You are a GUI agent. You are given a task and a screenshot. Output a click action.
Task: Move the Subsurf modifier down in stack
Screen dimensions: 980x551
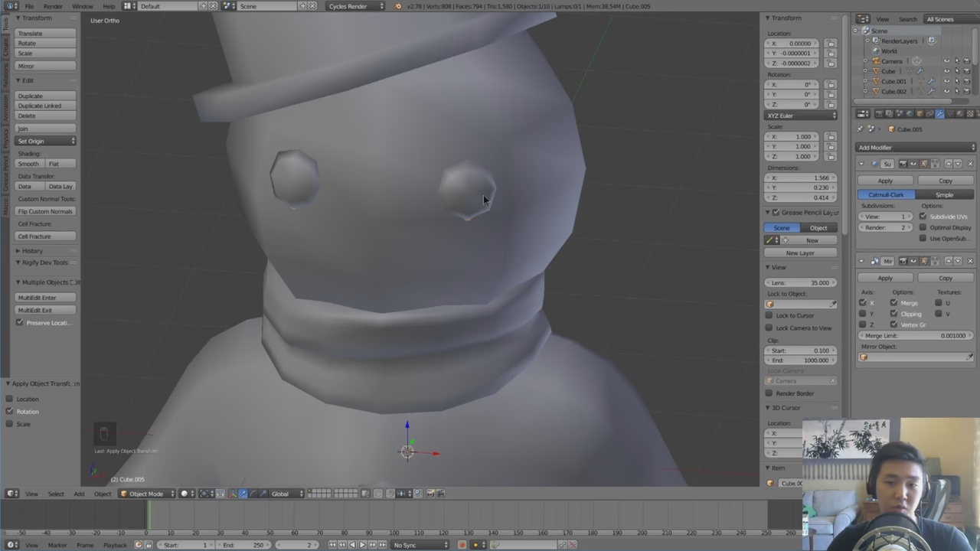(x=959, y=164)
